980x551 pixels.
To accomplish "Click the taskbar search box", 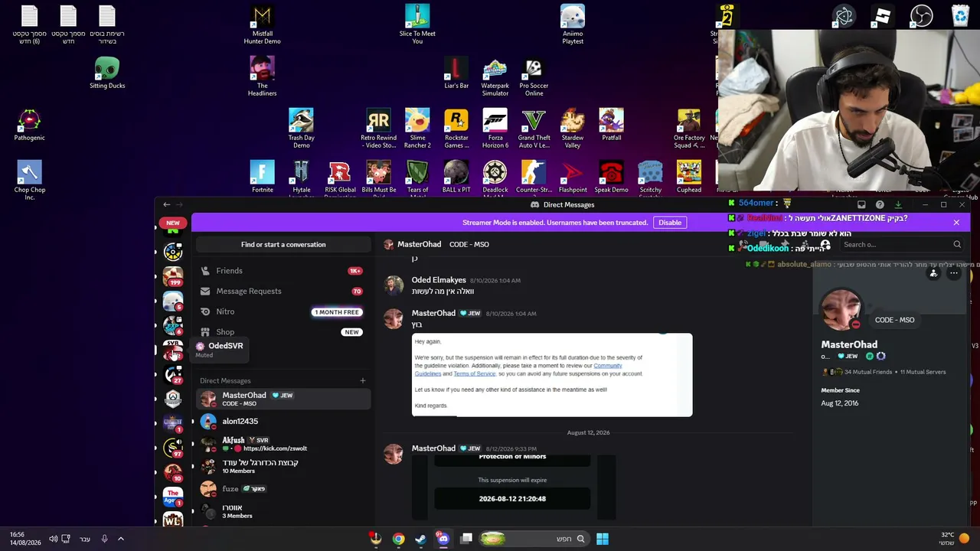I will click(x=534, y=539).
